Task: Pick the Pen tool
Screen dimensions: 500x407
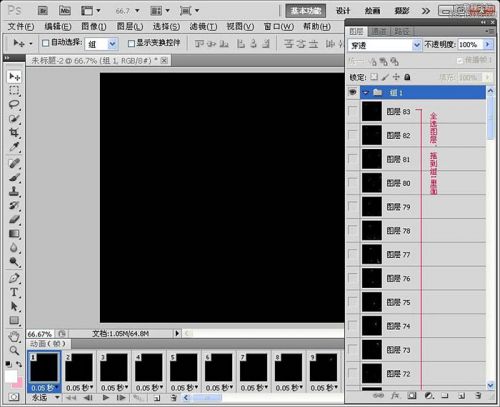Action: coord(14,278)
